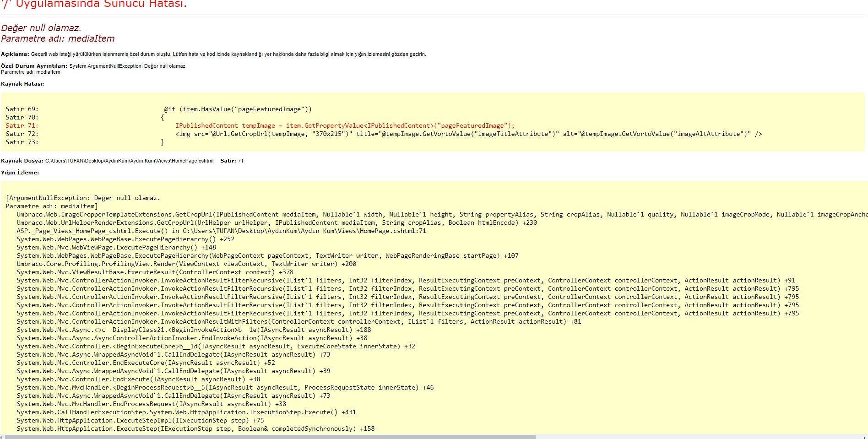The width and height of the screenshot is (868, 439).
Task: Click the Umbraco.Core.Profiling.ProfilingView.Render stack line
Action: pos(186,264)
